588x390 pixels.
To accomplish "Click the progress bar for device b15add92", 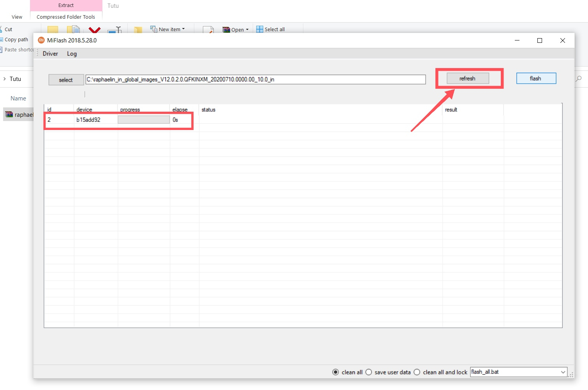I will click(144, 119).
